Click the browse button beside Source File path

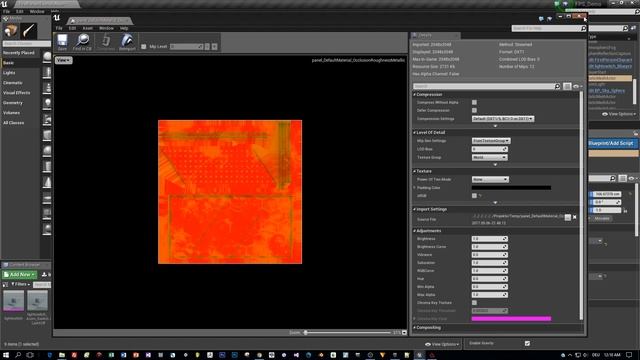[x=568, y=218]
